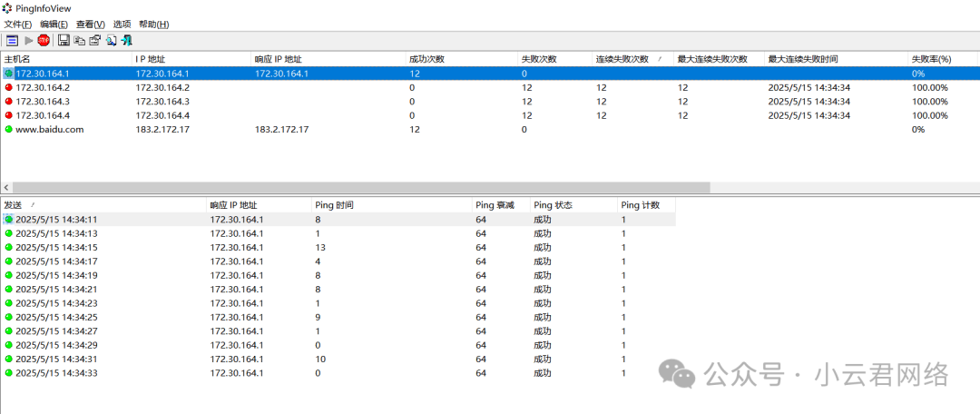This screenshot has height=414, width=980.
Task: Sort by the 主机名 column header
Action: [x=66, y=59]
